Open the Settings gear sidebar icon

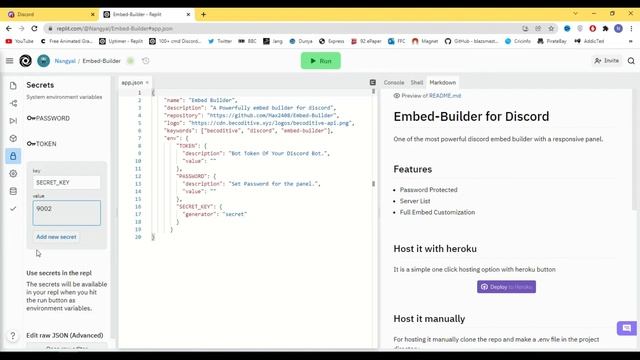coord(13,173)
